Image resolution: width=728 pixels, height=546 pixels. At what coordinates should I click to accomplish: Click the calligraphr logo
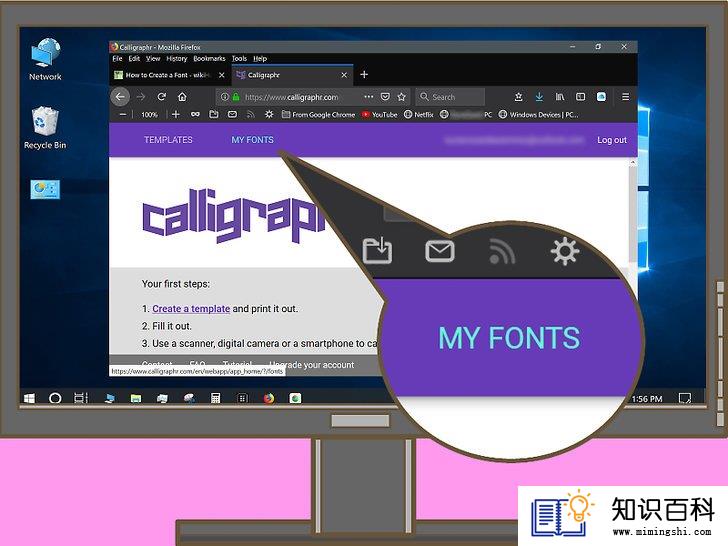click(234, 215)
